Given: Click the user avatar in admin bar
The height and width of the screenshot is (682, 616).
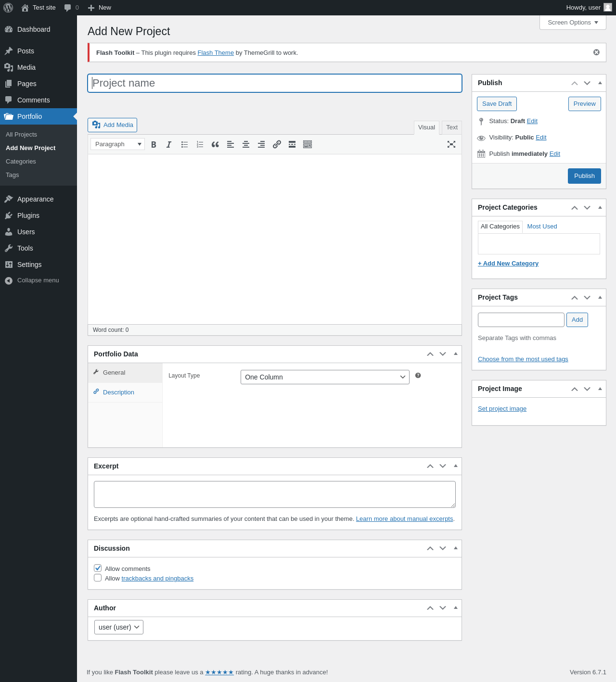Looking at the screenshot, I should click(608, 7).
